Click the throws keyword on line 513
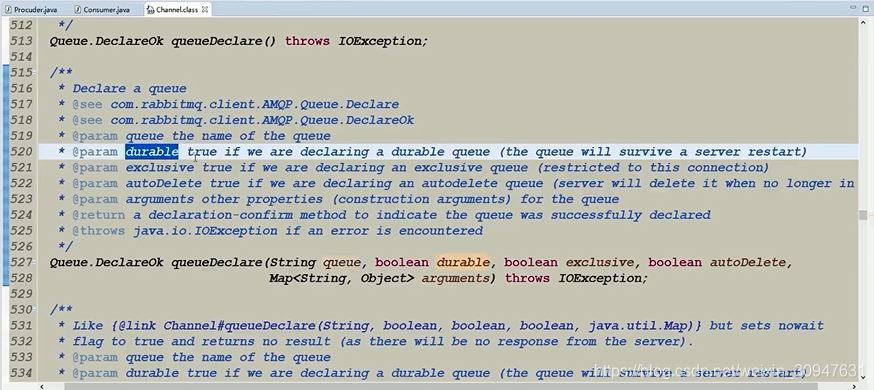Viewport: 874px width, 390px height. 307,41
